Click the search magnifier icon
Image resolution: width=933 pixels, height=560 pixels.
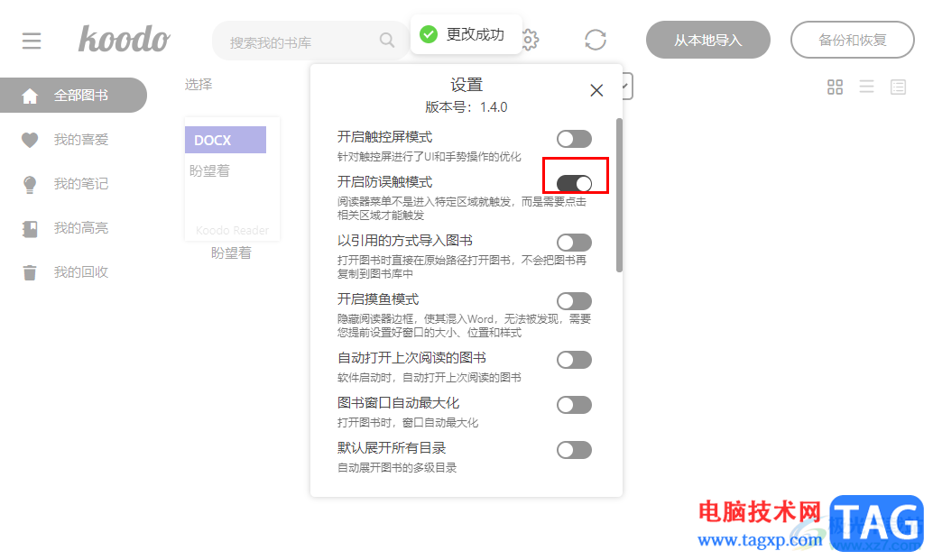pyautogui.click(x=387, y=41)
